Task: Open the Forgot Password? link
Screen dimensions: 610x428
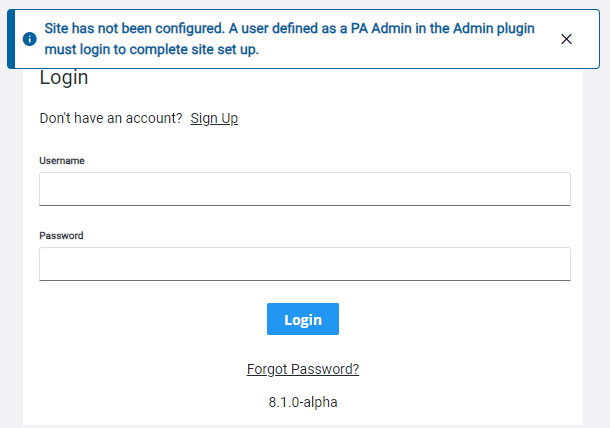Action: click(x=303, y=369)
